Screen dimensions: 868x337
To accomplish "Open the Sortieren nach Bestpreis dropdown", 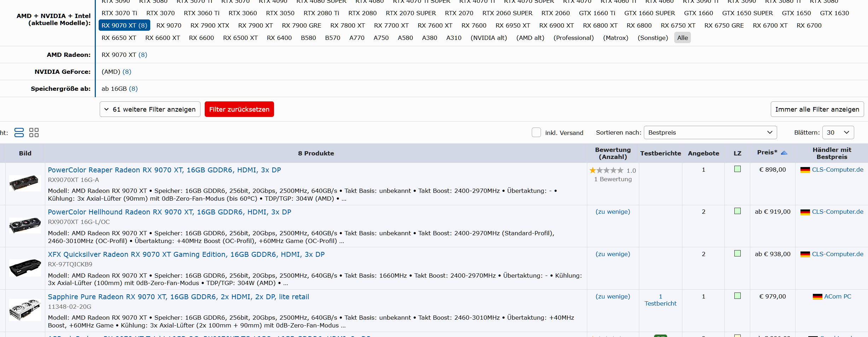I will (x=710, y=132).
